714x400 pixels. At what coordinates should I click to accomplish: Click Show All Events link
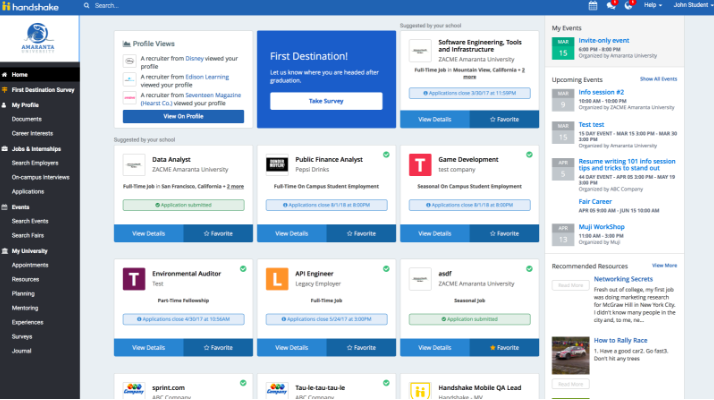pos(658,79)
